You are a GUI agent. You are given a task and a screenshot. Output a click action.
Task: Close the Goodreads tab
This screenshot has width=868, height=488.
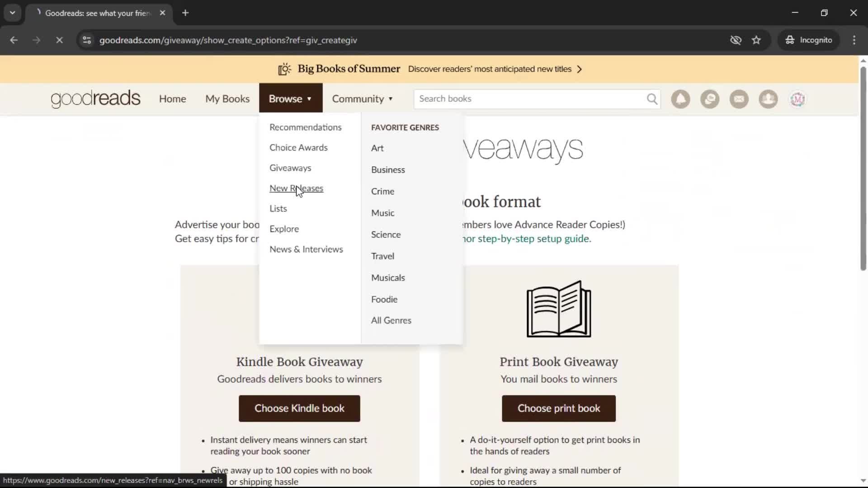pyautogui.click(x=162, y=13)
